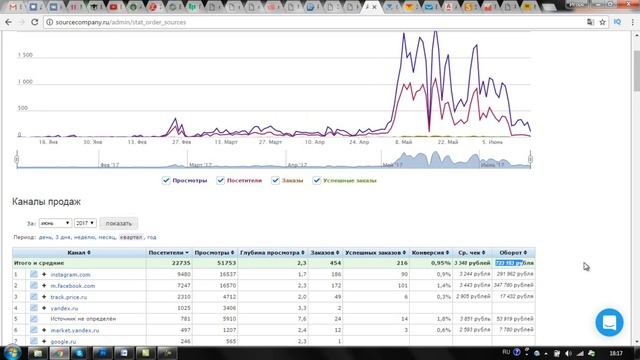The height and width of the screenshot is (360, 640).
Task: Sort table by Ср. чек column header
Action: click(472, 253)
